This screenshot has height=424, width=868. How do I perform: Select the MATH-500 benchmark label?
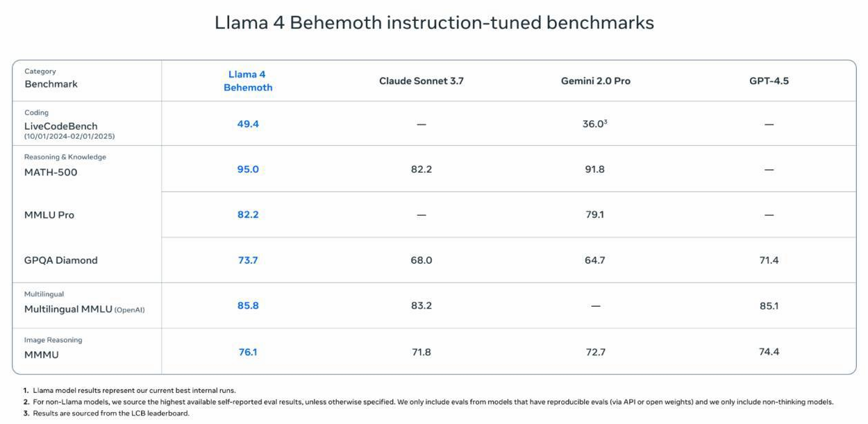pyautogui.click(x=51, y=172)
